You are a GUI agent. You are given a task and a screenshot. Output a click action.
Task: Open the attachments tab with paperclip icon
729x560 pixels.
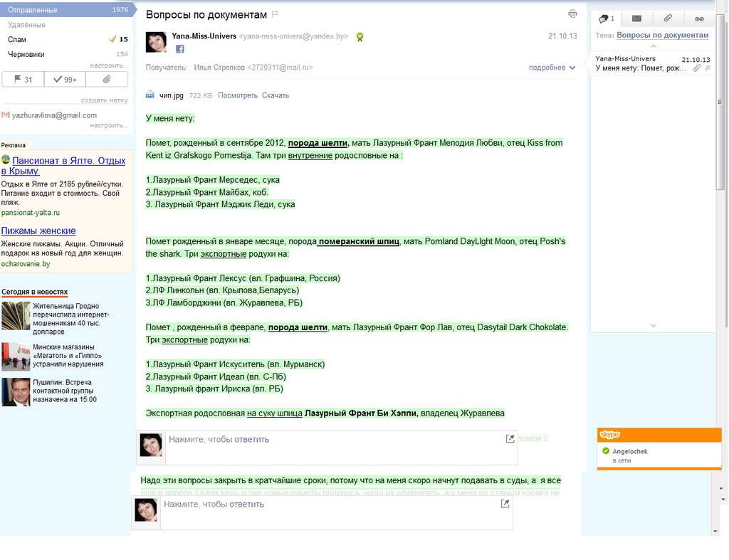[668, 19]
